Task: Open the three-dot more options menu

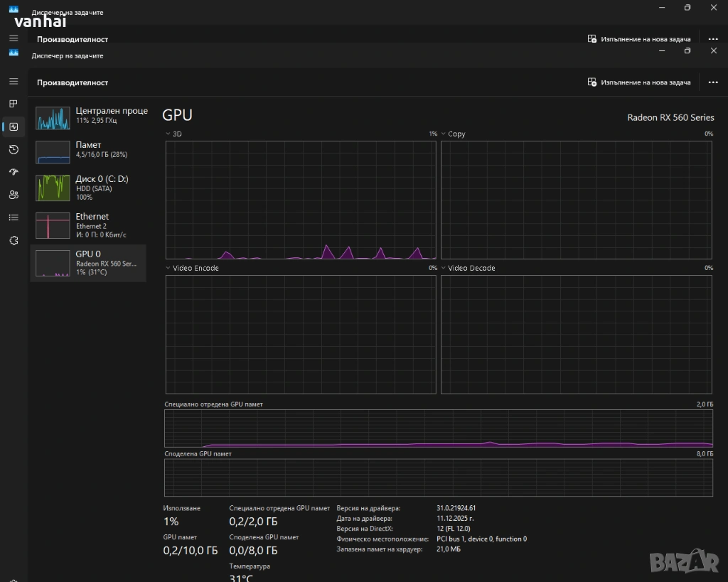Action: point(713,82)
